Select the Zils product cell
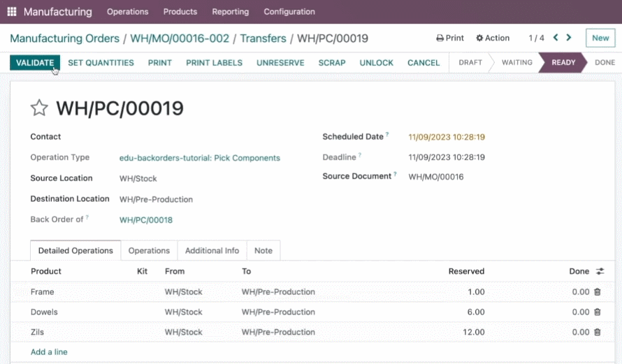Screen dimensions: 622x364 pyautogui.click(x=37, y=333)
